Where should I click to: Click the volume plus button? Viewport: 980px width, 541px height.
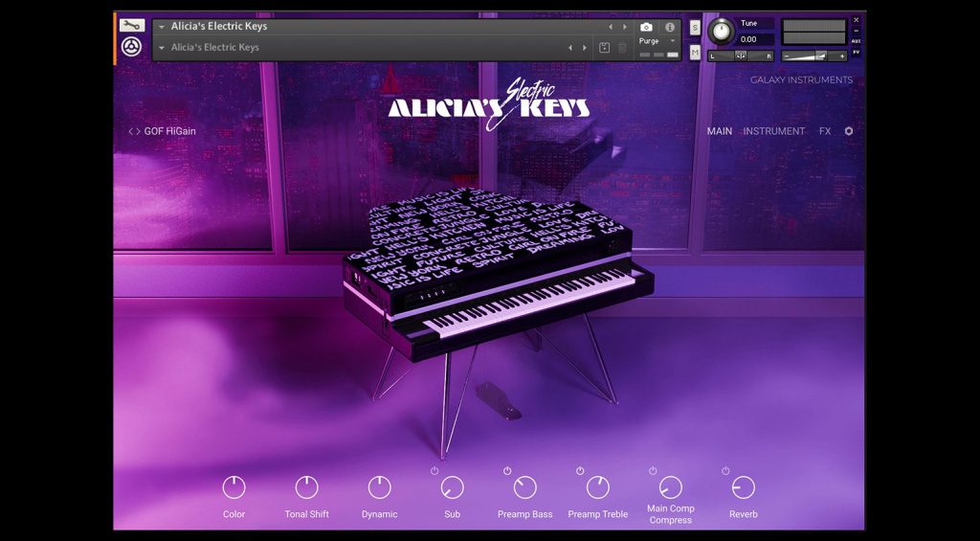(842, 56)
